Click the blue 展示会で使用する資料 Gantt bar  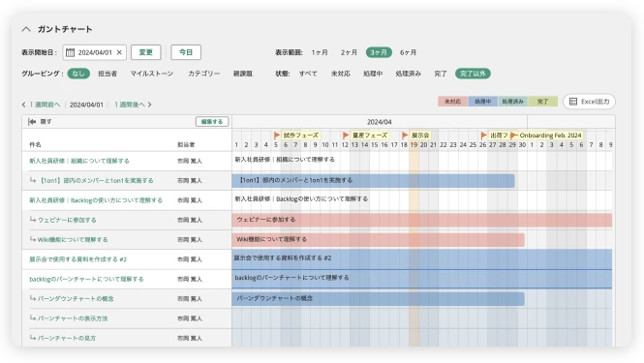[422, 259]
